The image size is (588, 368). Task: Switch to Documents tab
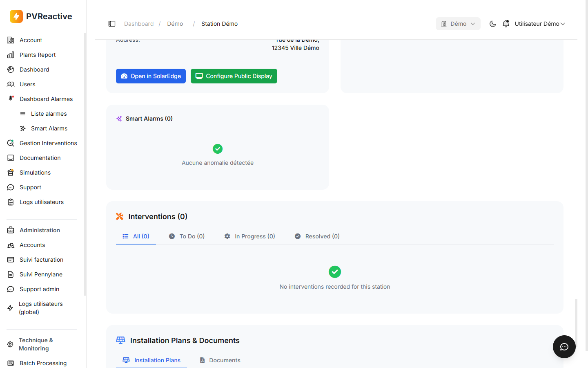click(220, 360)
